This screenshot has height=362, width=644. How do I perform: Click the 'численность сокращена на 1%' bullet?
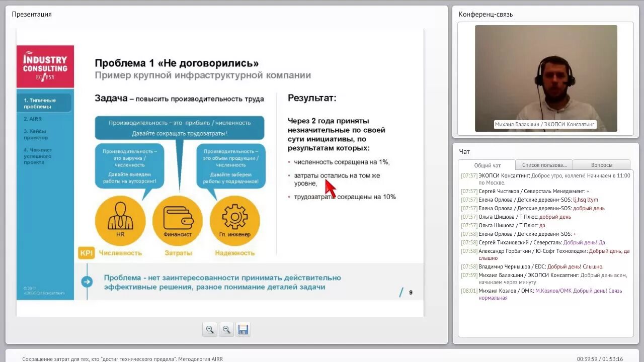(x=342, y=162)
